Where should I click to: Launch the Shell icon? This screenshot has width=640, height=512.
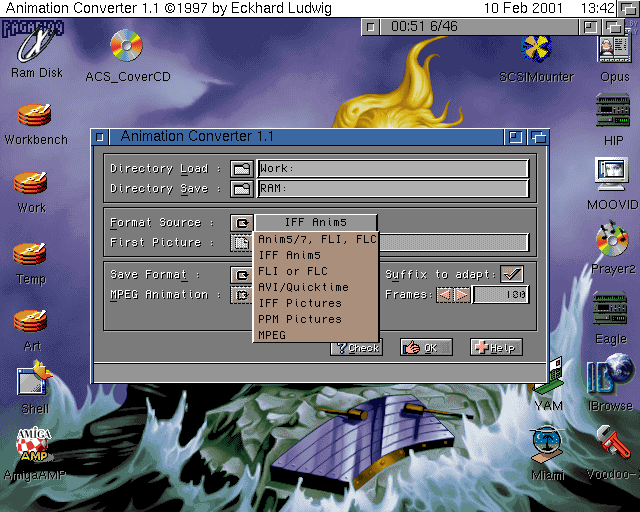pos(34,377)
